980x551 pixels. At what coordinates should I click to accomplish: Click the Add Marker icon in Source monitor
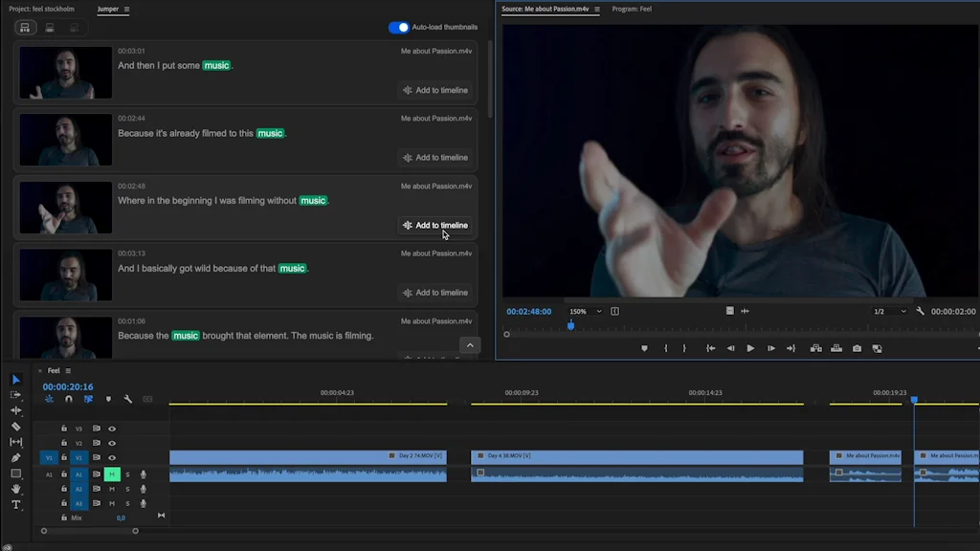(x=644, y=349)
